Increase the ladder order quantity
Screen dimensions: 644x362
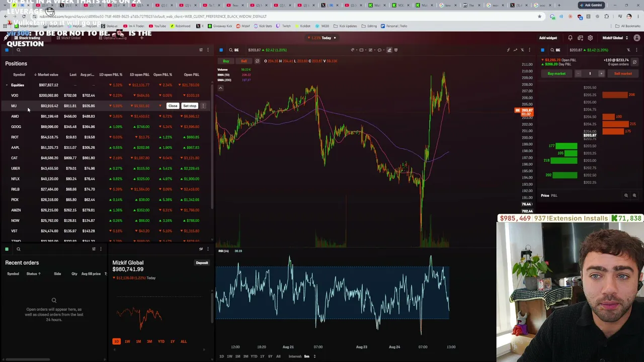pyautogui.click(x=601, y=73)
